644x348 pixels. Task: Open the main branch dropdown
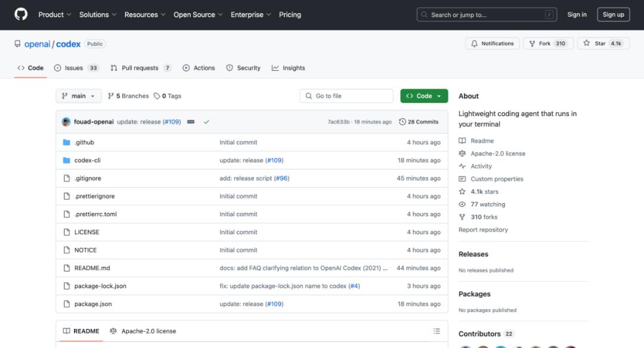point(79,96)
